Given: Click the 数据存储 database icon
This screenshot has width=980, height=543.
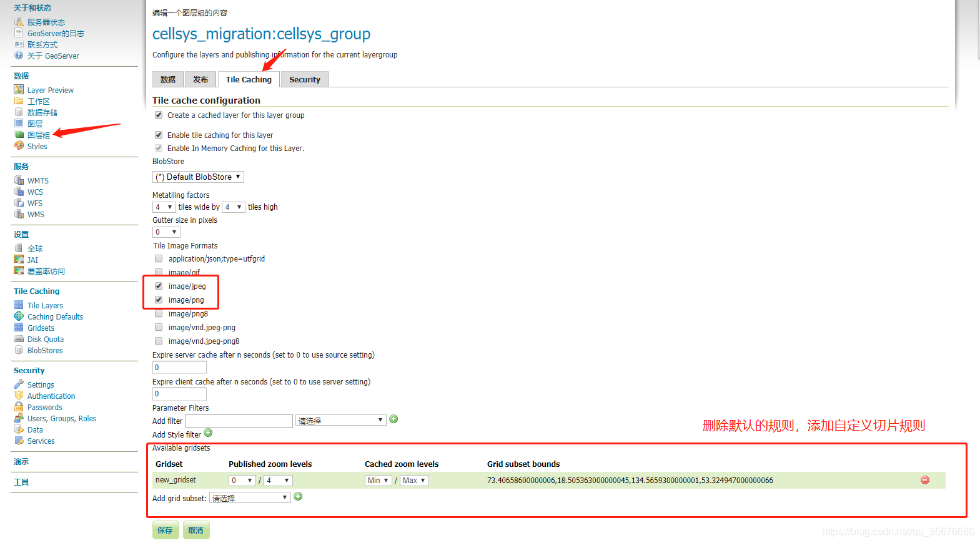Looking at the screenshot, I should point(19,112).
